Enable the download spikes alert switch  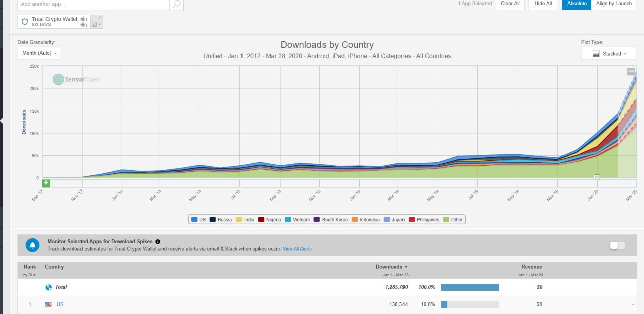[617, 245]
